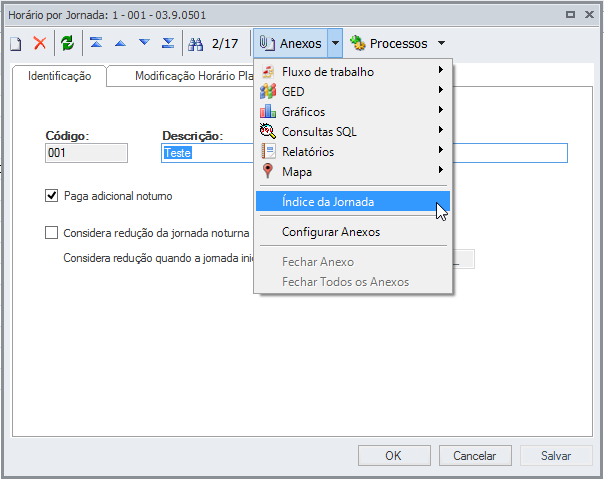The image size is (604, 480).
Task: Open the Processos dropdown arrow
Action: pyautogui.click(x=441, y=43)
